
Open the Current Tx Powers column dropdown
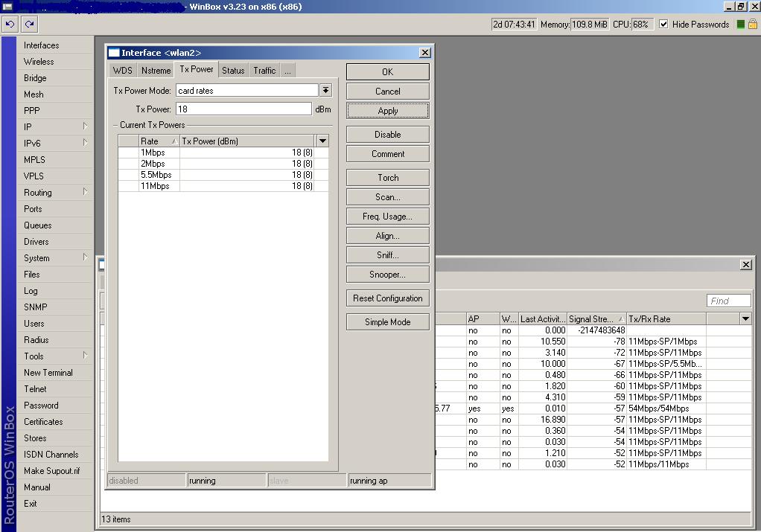pos(322,141)
